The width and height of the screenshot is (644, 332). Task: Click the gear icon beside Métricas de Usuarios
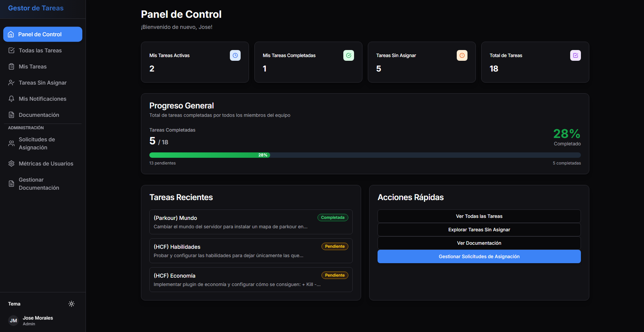click(11, 163)
